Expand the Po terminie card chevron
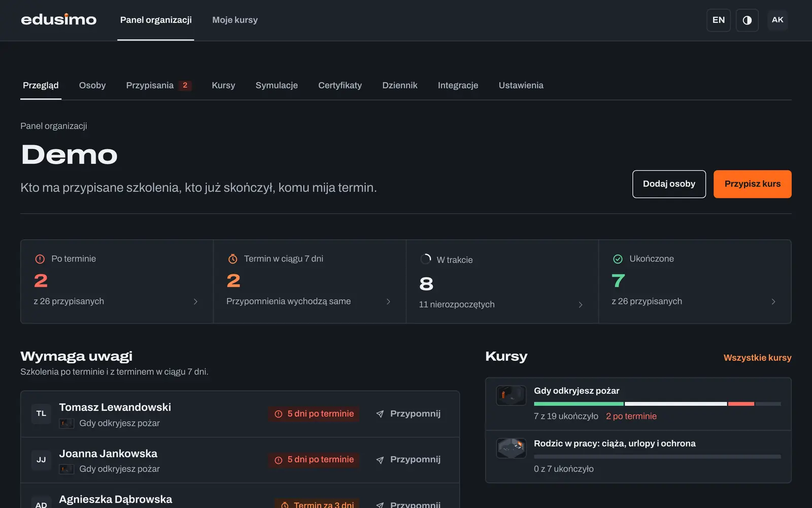 pos(195,302)
